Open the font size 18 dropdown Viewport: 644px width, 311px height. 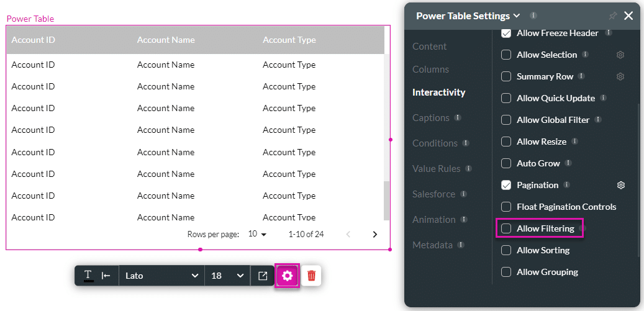[x=227, y=276]
